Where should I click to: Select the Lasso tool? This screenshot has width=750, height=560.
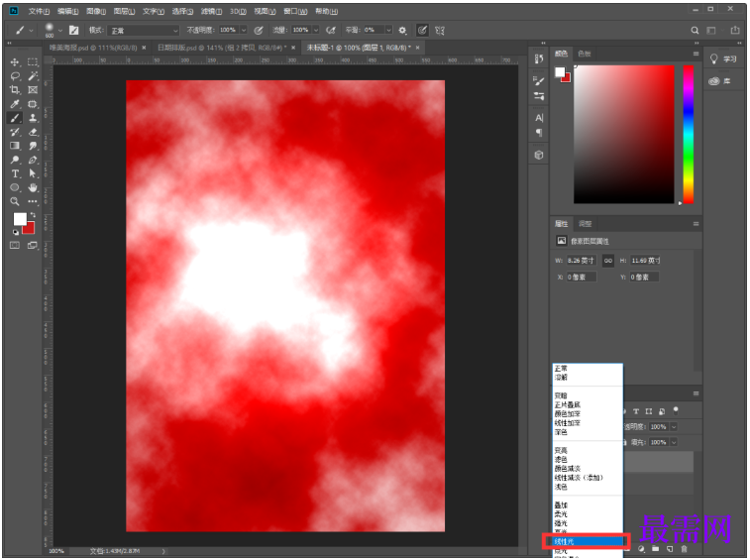[x=15, y=76]
